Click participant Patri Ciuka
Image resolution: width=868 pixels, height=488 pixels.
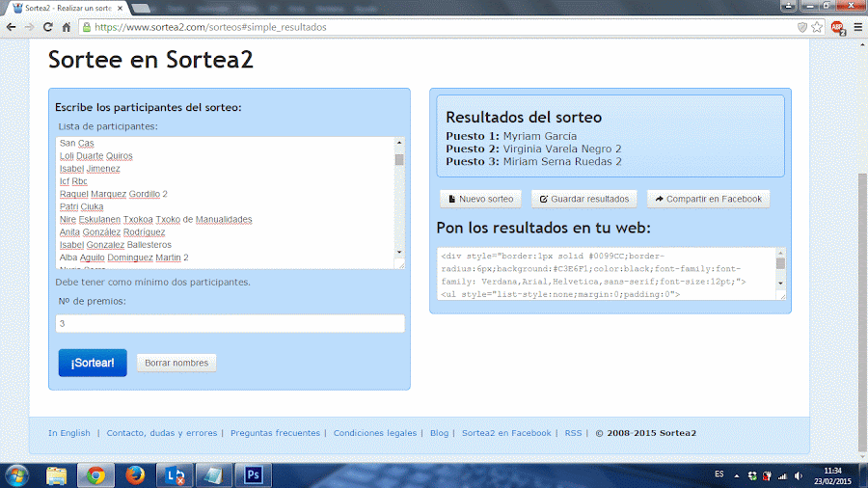coord(81,207)
